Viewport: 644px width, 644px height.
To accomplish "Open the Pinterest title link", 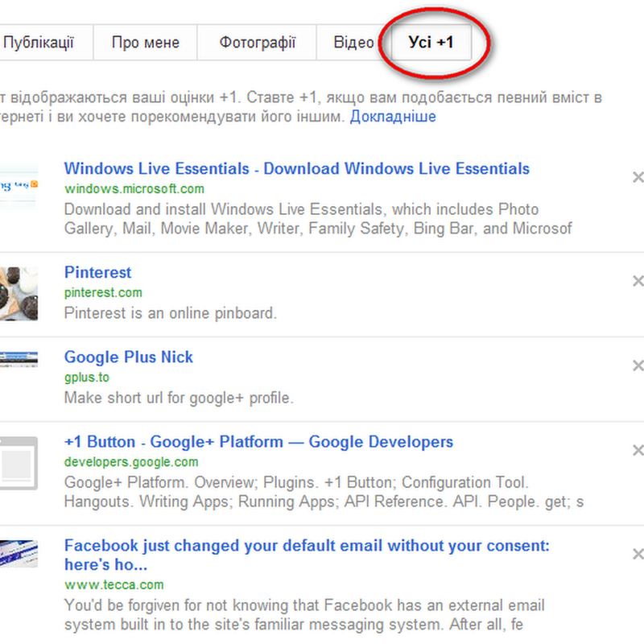I will point(97,272).
